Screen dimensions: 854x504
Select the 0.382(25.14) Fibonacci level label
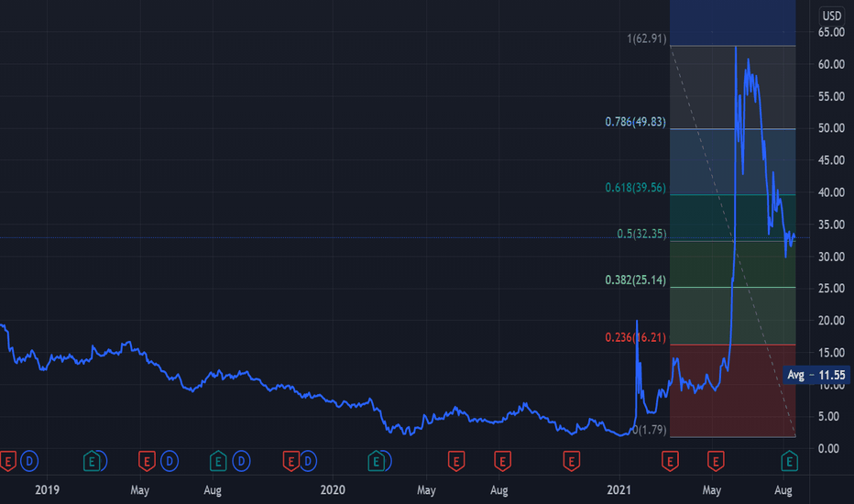[x=636, y=280]
